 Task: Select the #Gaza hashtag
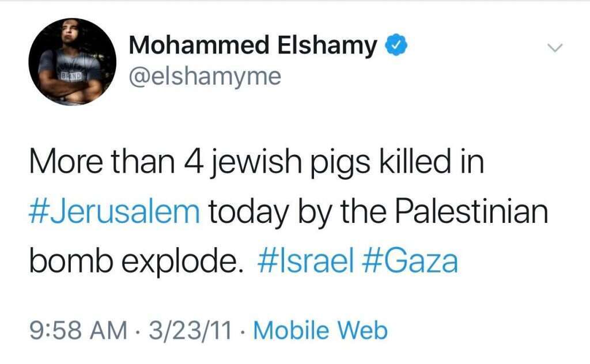coord(410,261)
